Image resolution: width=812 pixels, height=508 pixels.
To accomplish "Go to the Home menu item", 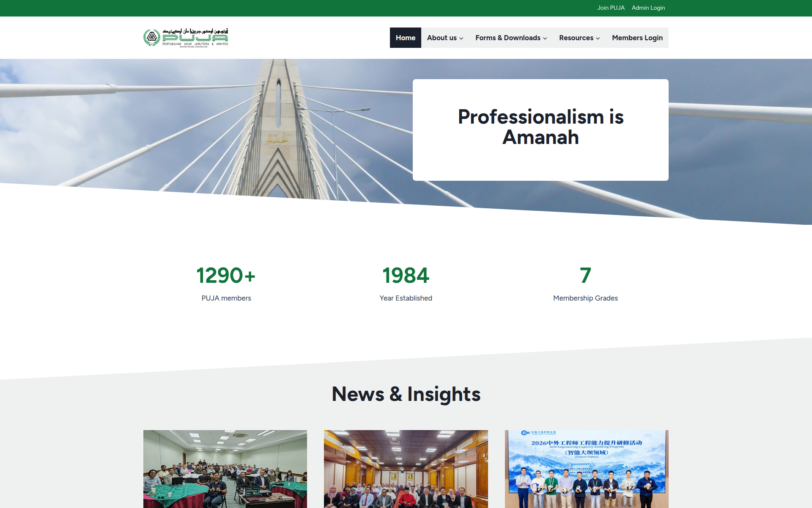I will coord(405,38).
